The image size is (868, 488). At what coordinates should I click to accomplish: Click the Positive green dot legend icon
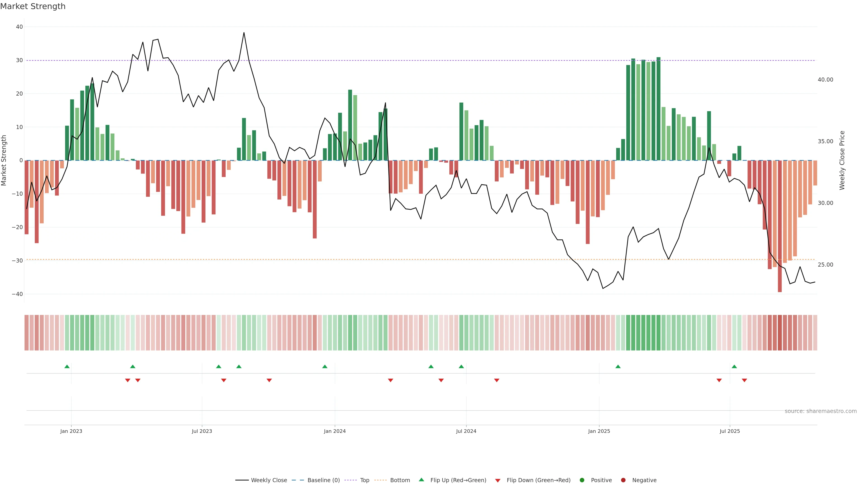[582, 480]
